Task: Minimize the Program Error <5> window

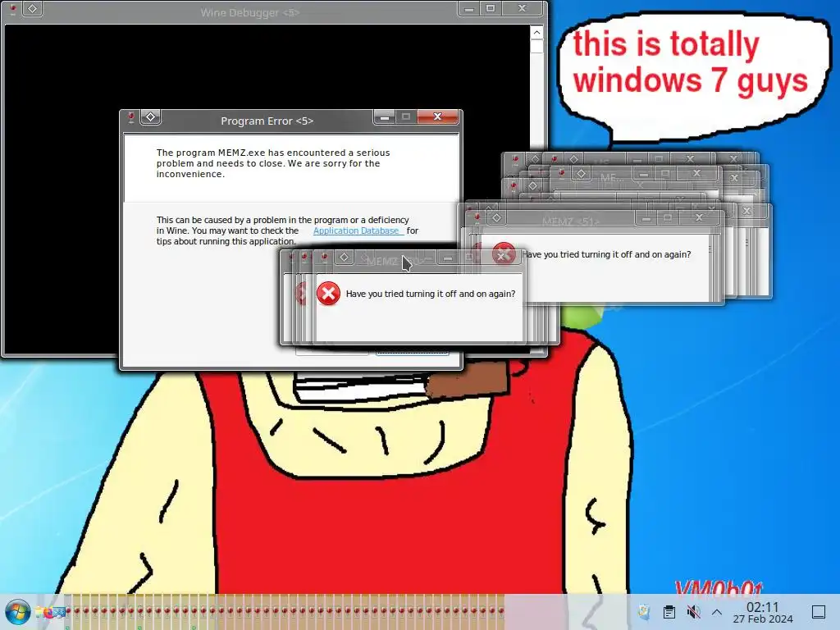Action: pos(384,116)
